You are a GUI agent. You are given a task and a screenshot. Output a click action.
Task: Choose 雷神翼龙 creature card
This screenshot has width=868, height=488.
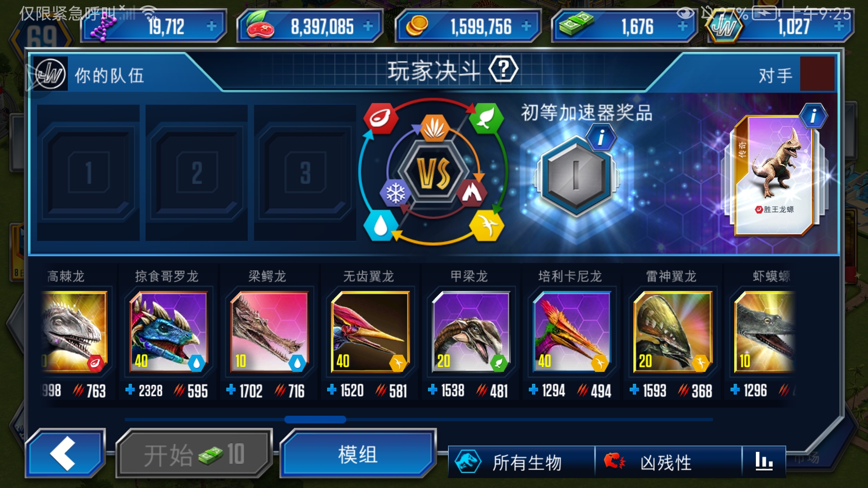click(672, 333)
